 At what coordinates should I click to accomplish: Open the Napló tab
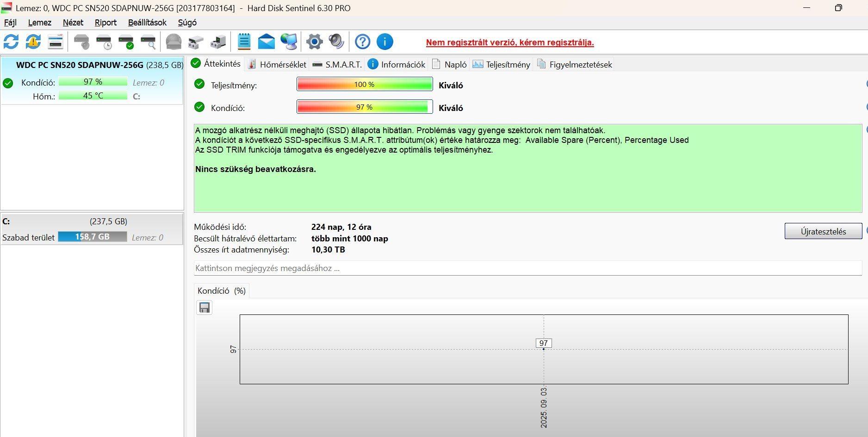pyautogui.click(x=449, y=64)
